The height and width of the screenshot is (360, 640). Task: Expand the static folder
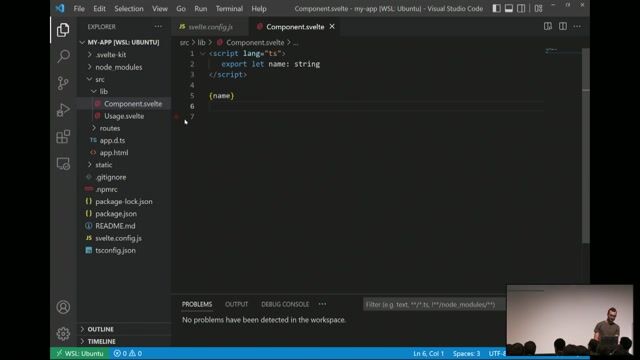(124, 165)
